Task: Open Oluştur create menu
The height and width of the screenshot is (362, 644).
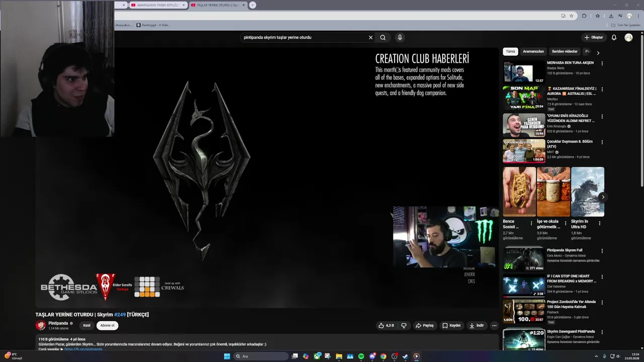Action: click(594, 37)
